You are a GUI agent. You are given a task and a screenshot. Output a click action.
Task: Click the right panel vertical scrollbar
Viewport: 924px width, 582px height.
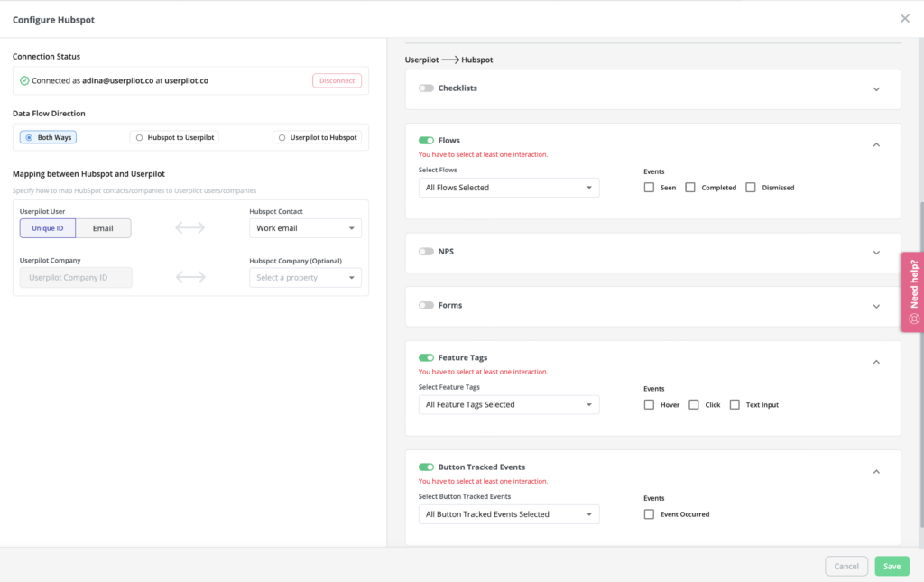921,365
